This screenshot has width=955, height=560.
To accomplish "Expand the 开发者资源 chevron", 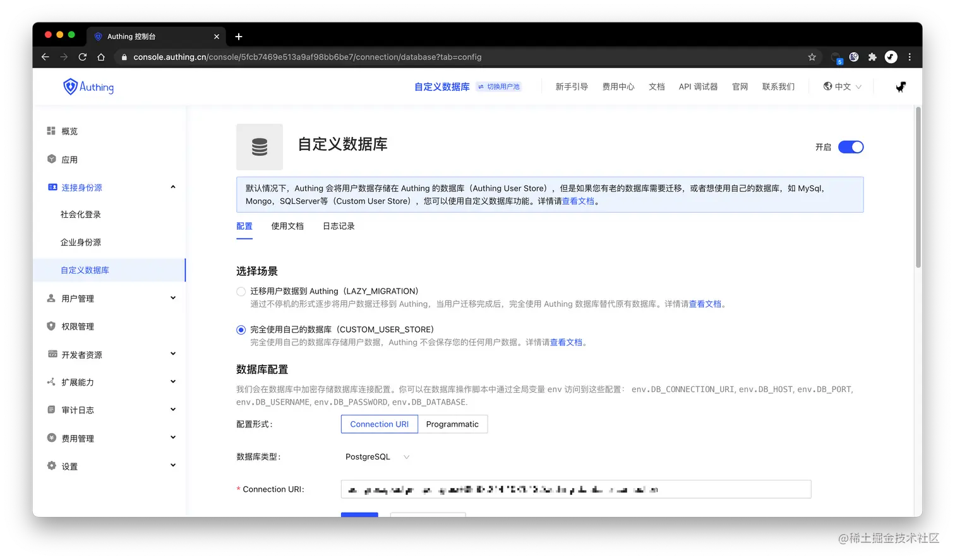I will pyautogui.click(x=173, y=354).
